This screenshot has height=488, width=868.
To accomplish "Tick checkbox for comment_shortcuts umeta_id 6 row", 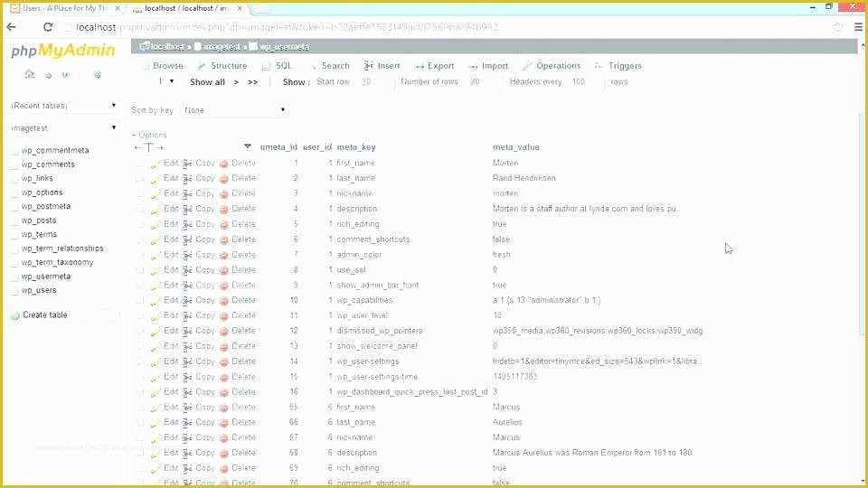I will pyautogui.click(x=140, y=240).
